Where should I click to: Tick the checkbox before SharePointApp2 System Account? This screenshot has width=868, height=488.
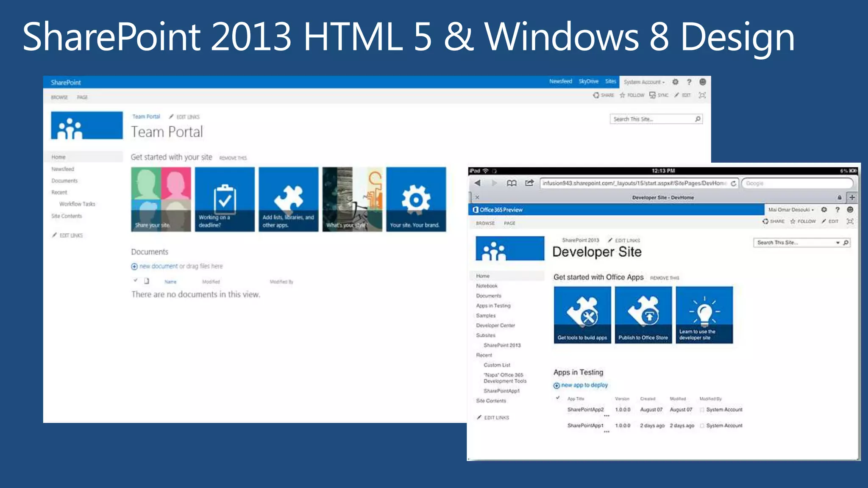pyautogui.click(x=702, y=410)
